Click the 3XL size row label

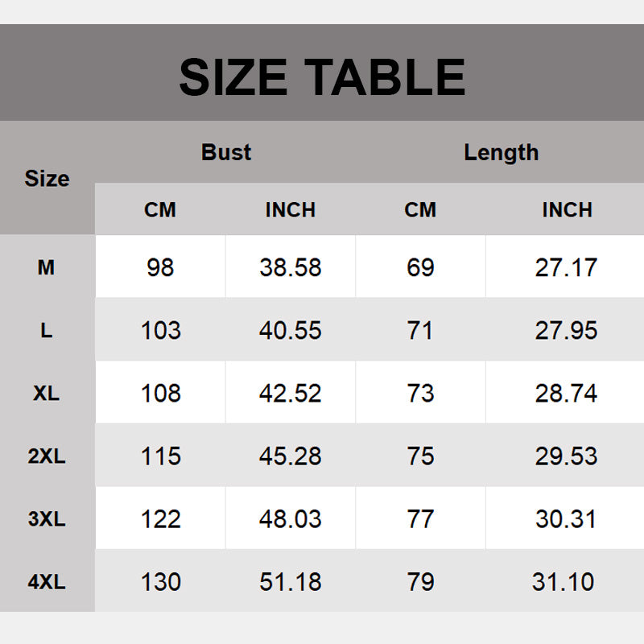(x=47, y=519)
